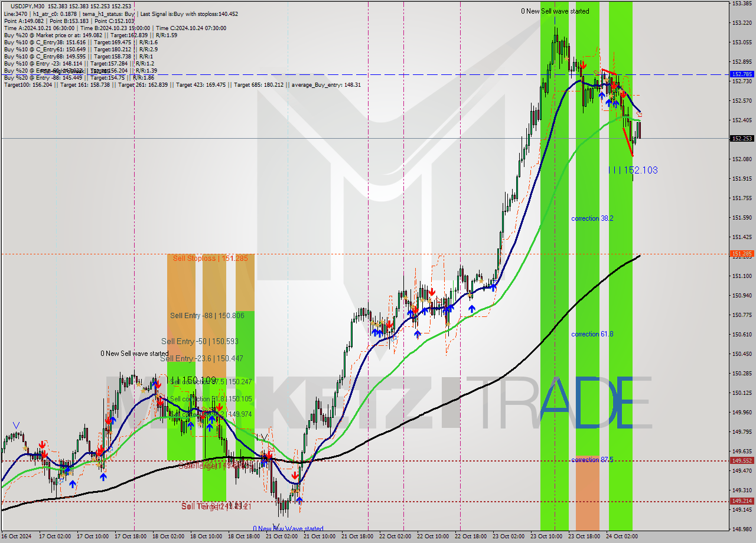
Task: Click the 'Sell Stoploss | 151.285' label
Action: [210, 259]
